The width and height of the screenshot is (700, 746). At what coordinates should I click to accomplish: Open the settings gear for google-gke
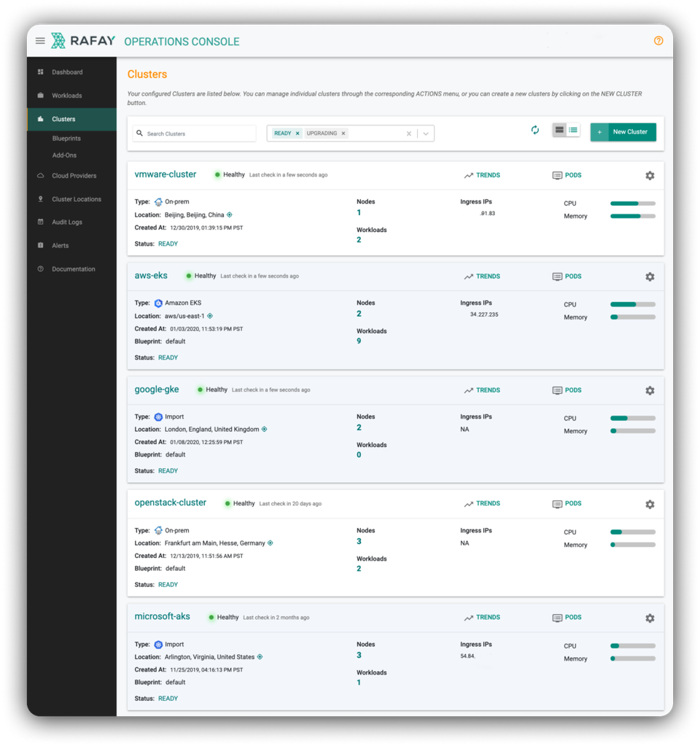click(x=650, y=390)
